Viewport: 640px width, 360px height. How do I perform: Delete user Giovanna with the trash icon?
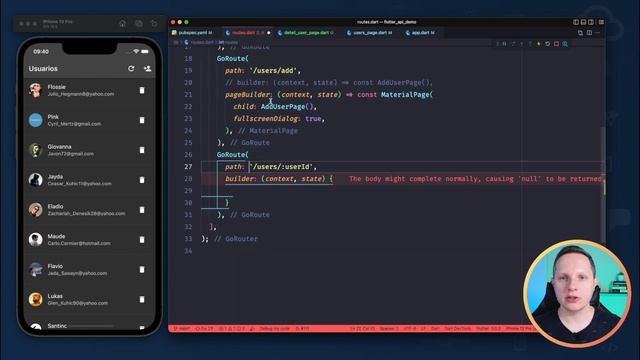pyautogui.click(x=142, y=150)
